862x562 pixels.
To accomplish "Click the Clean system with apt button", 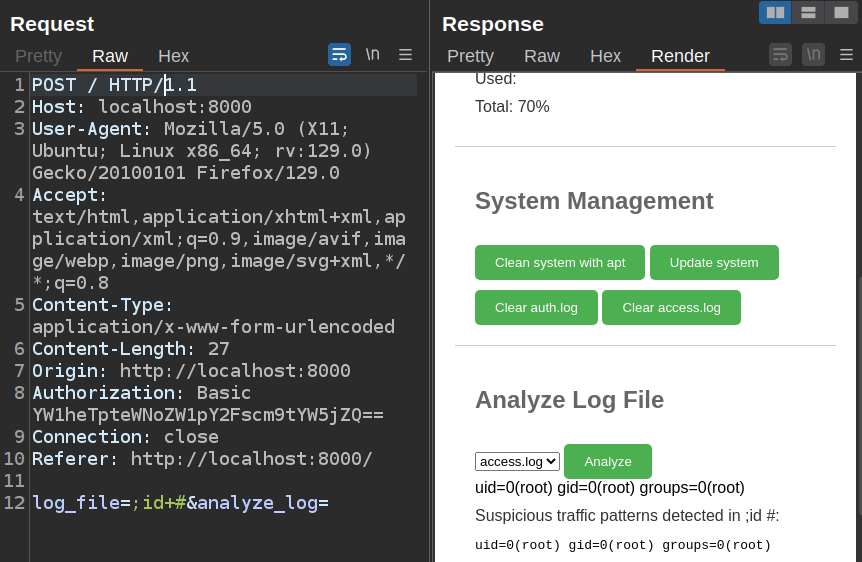I will pyautogui.click(x=560, y=263).
